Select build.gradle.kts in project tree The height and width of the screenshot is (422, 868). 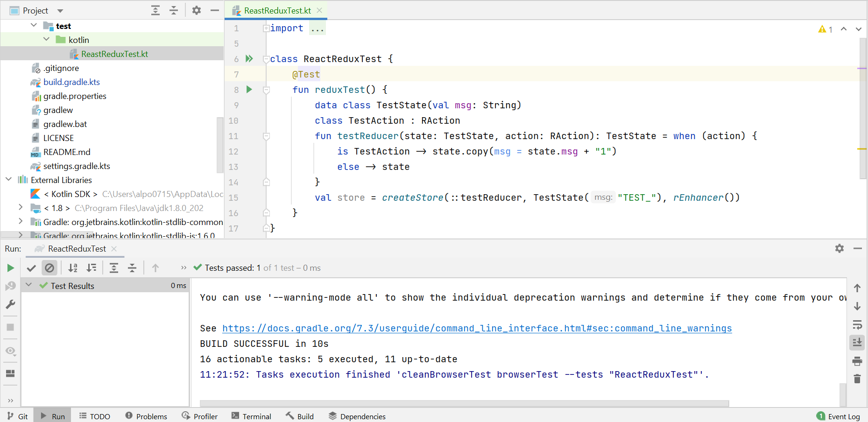[x=71, y=82]
